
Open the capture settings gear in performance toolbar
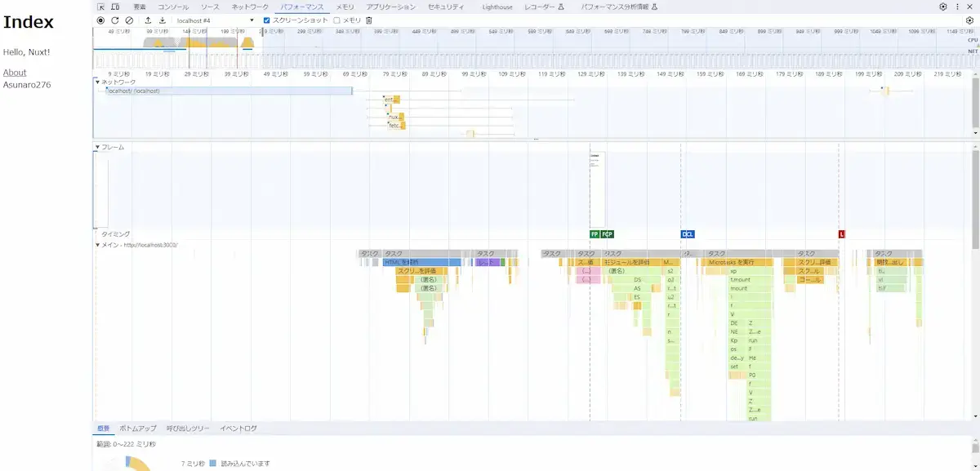pyautogui.click(x=969, y=20)
